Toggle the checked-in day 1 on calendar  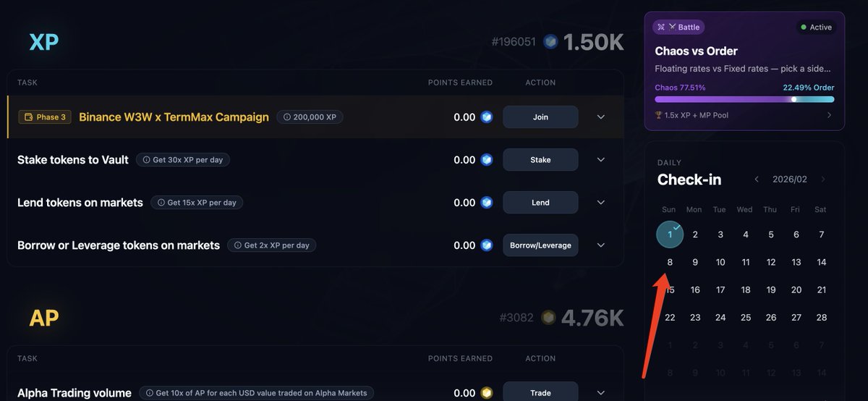click(670, 235)
